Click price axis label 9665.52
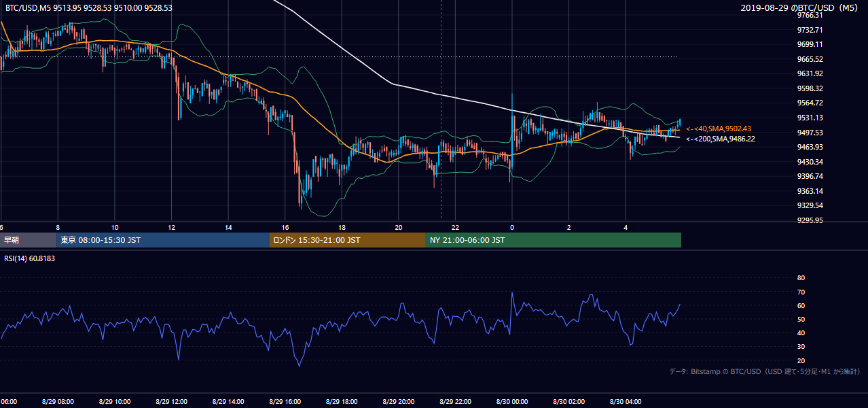Viewport: 868px width, 408px height. coord(810,59)
